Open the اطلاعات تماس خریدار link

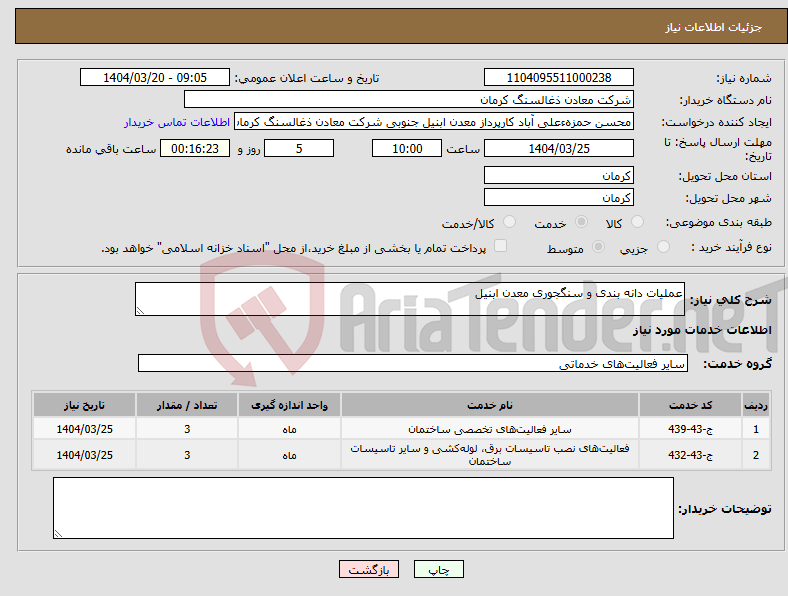[177, 122]
